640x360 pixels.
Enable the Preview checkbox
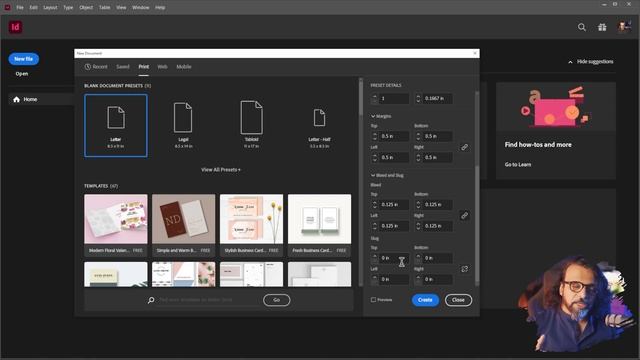[x=373, y=300]
